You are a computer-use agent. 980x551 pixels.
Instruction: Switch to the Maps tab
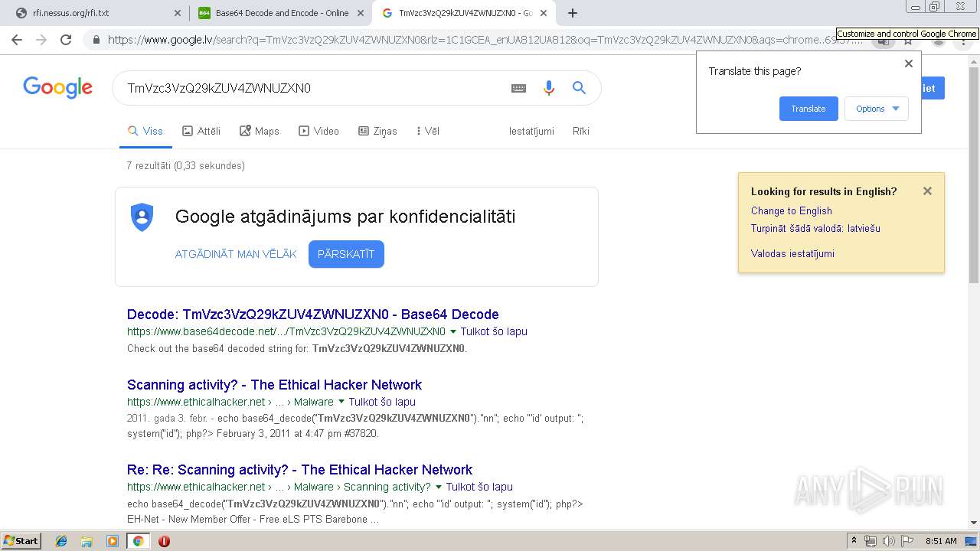pyautogui.click(x=260, y=131)
